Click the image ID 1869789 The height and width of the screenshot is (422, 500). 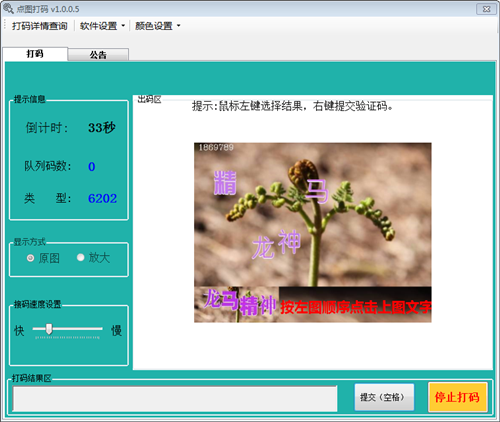(x=216, y=147)
